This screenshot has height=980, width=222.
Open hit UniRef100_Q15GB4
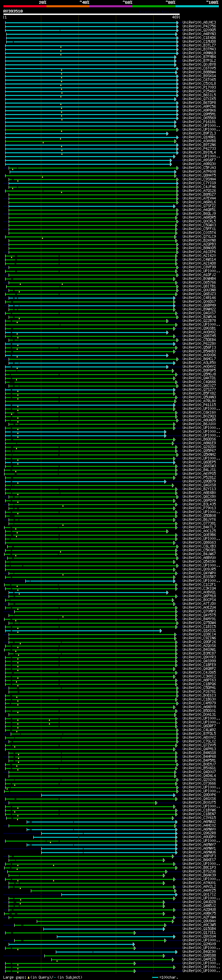tap(199, 928)
